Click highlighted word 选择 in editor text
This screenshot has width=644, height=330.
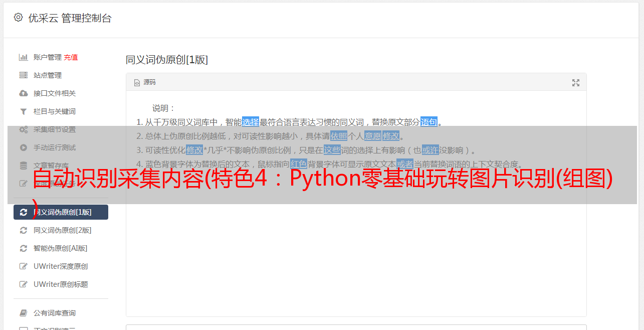pyautogui.click(x=251, y=122)
